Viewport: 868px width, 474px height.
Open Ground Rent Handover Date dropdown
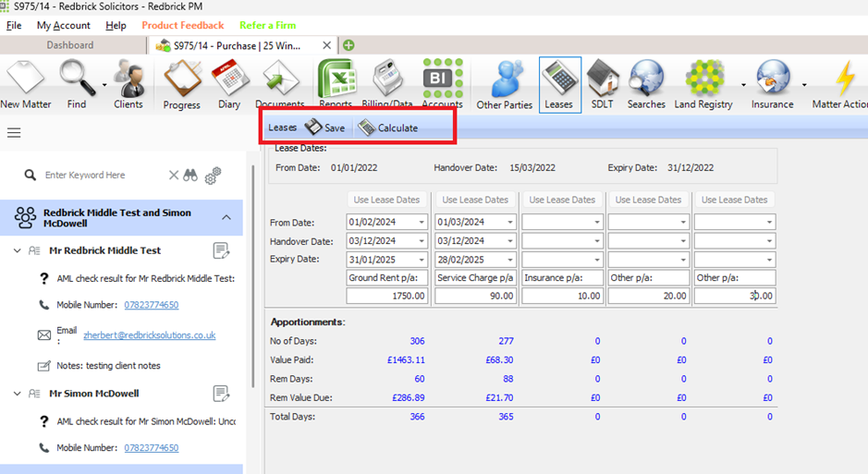[x=422, y=241]
